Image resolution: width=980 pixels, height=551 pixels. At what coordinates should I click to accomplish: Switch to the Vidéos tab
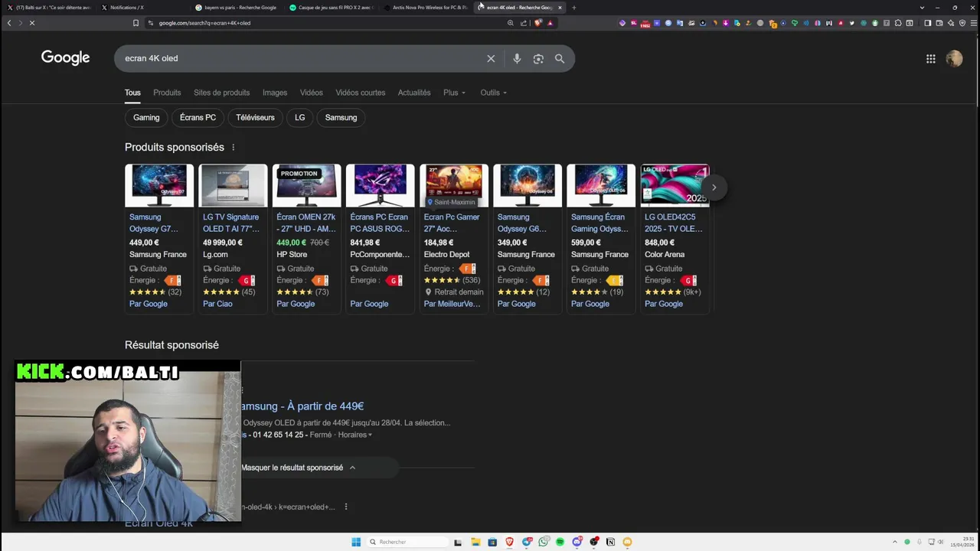pyautogui.click(x=311, y=93)
